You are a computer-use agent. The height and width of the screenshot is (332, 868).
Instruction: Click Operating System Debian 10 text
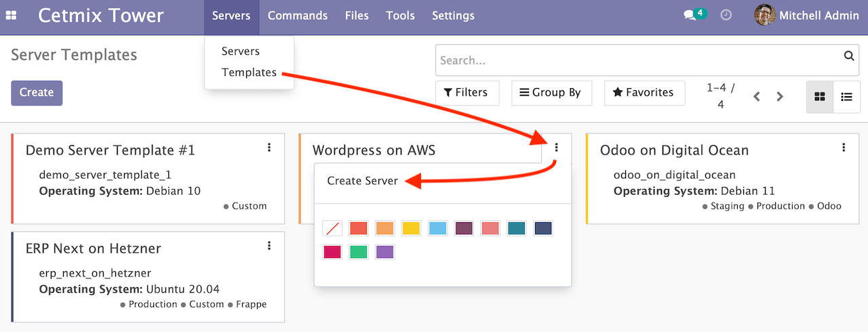point(120,191)
